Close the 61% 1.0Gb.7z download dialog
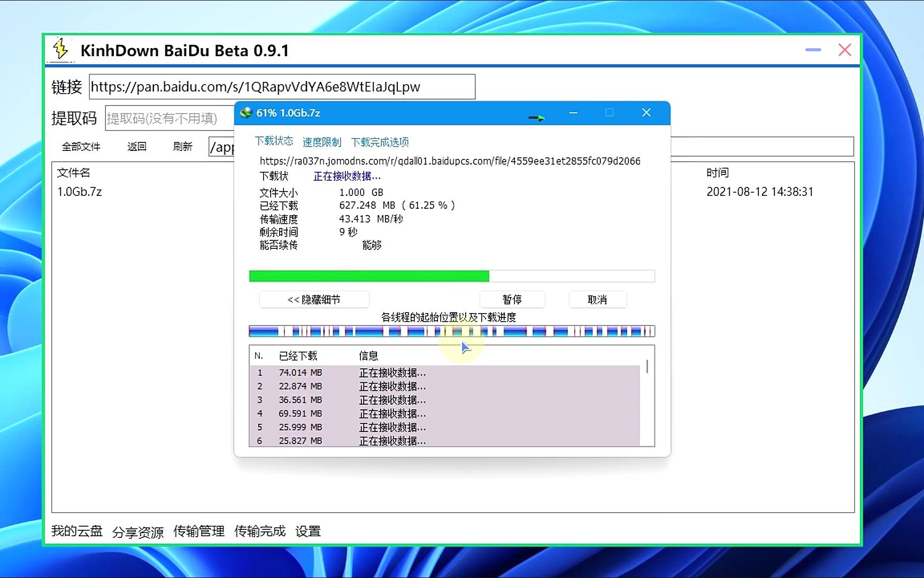The width and height of the screenshot is (924, 578). [646, 112]
